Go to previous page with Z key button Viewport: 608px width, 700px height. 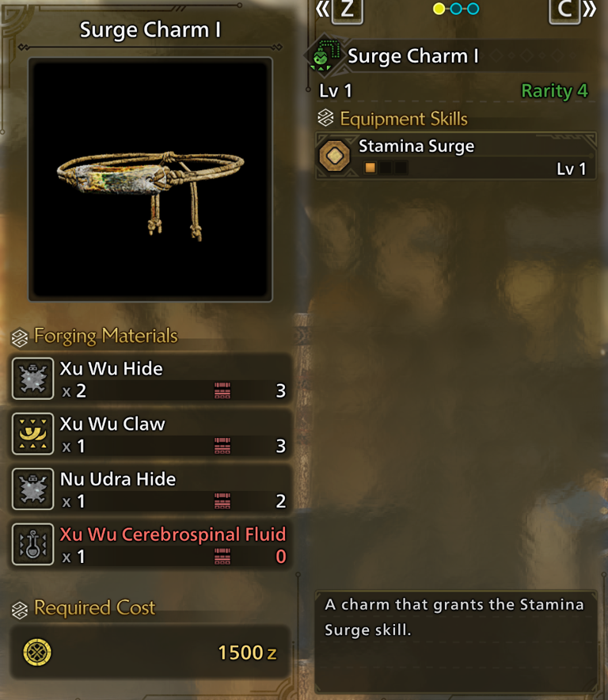pos(347,10)
